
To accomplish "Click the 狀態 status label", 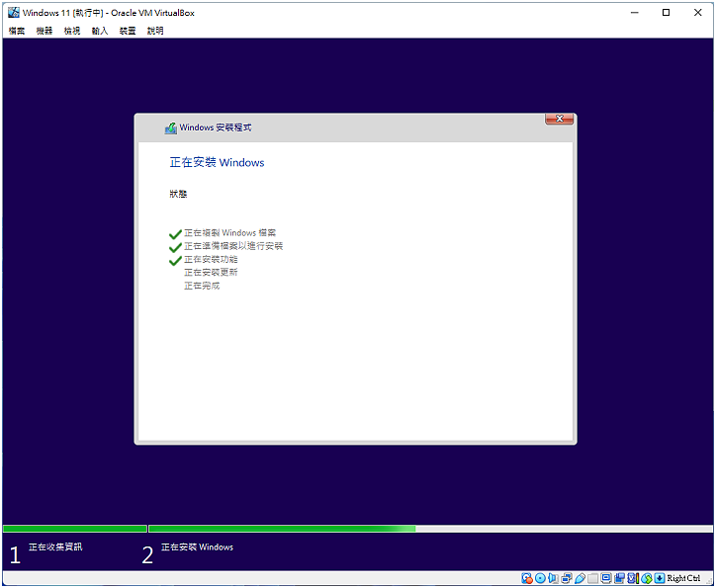I will coord(178,194).
